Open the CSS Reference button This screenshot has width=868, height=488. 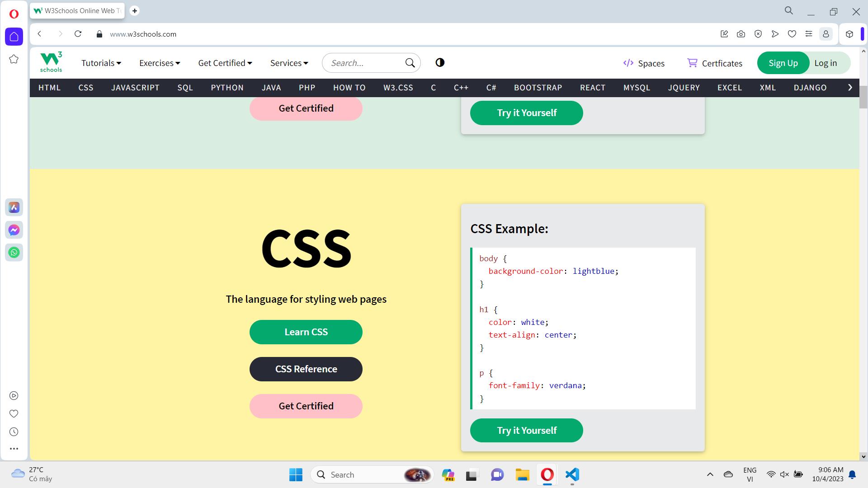pyautogui.click(x=306, y=369)
